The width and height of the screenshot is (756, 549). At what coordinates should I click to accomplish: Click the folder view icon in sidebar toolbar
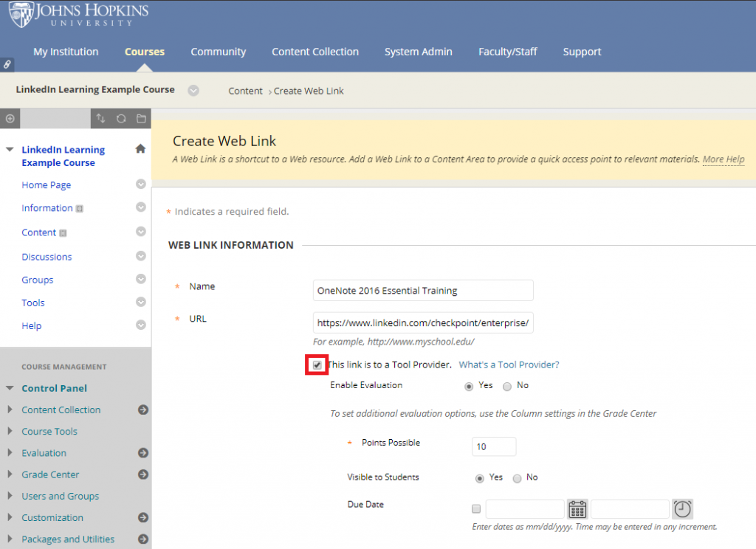[141, 119]
